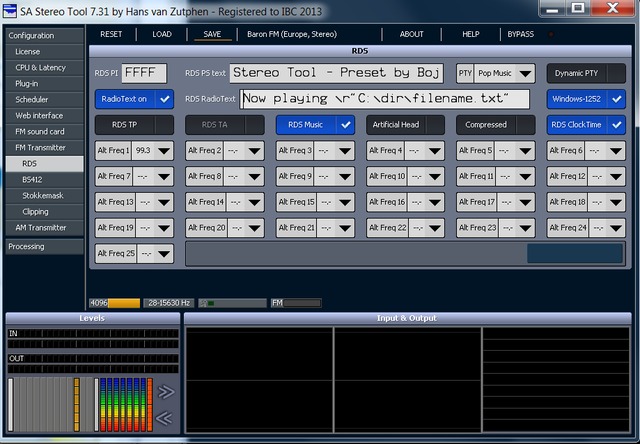
Task: Open the Alt Freq 25 dropdown
Action: pos(164,253)
